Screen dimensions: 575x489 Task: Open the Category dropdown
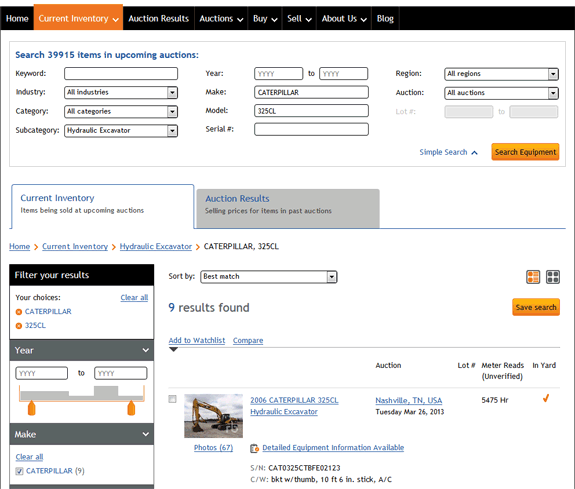121,112
